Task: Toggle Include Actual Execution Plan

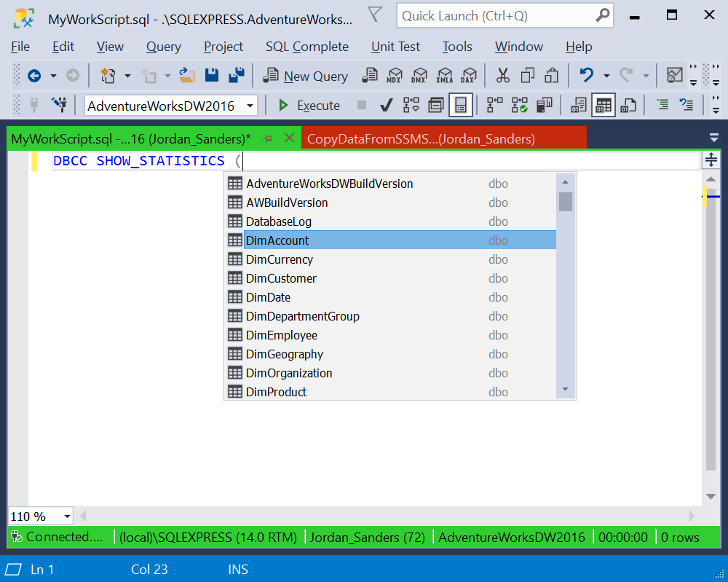Action: 494,106
